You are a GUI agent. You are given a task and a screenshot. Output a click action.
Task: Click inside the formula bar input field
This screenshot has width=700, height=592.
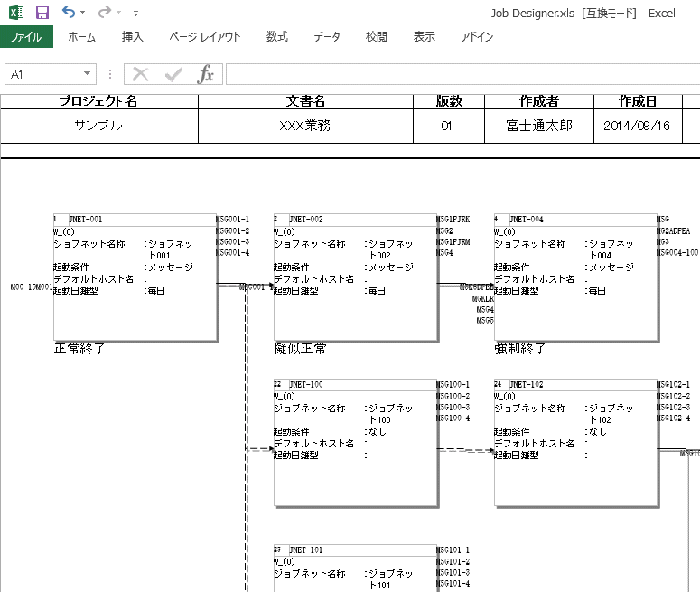point(461,74)
